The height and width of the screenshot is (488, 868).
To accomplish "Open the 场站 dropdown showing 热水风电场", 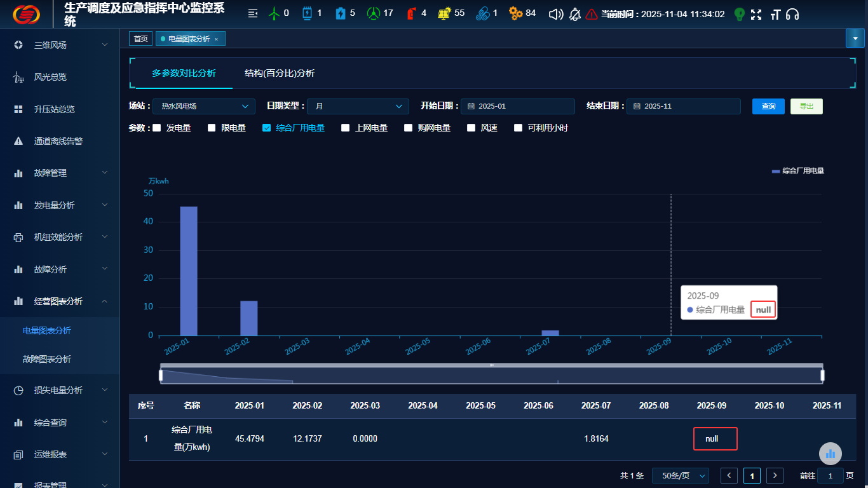I will pos(204,106).
